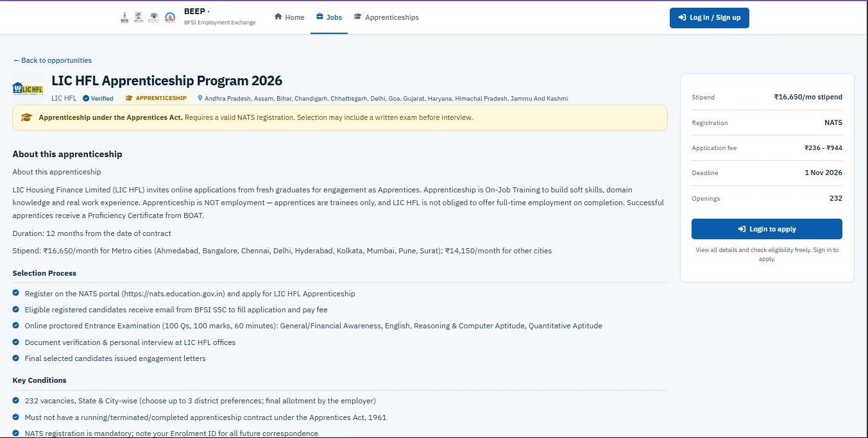Click the Home house icon
This screenshot has width=868, height=438.
pyautogui.click(x=278, y=17)
